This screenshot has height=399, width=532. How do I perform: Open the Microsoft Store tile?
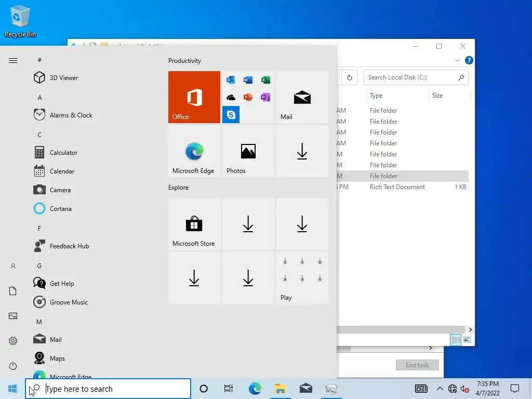pos(194,224)
